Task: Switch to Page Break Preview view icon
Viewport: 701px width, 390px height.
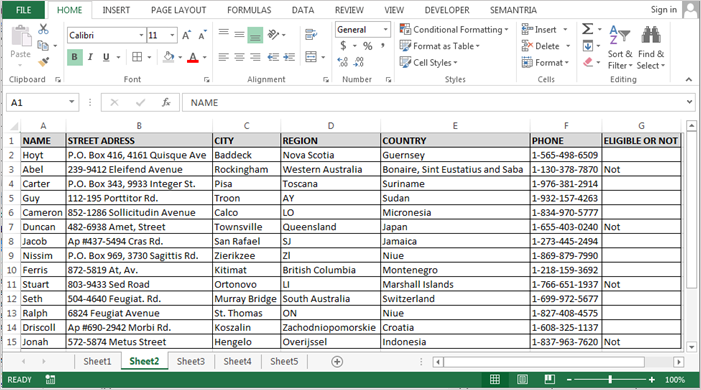Action: click(x=550, y=379)
